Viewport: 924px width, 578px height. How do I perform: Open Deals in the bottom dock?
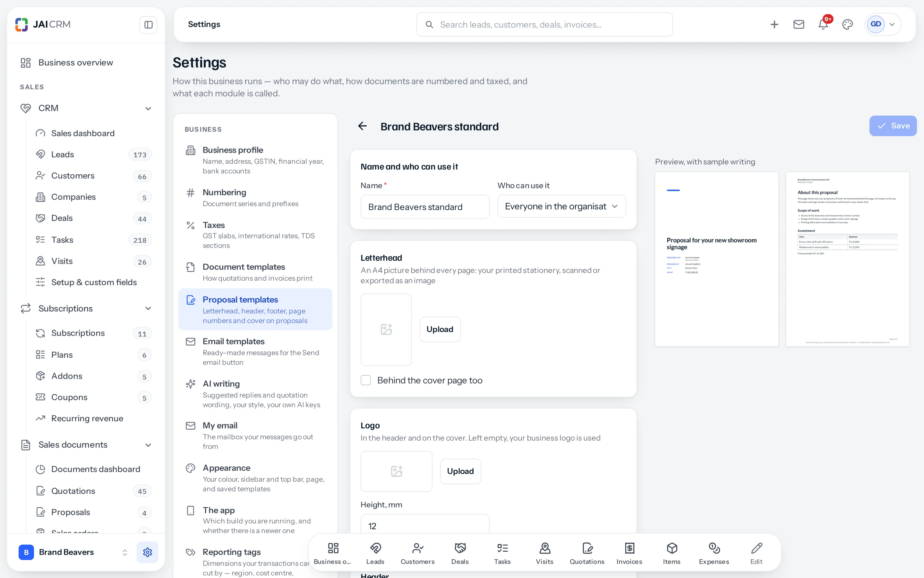click(460, 553)
